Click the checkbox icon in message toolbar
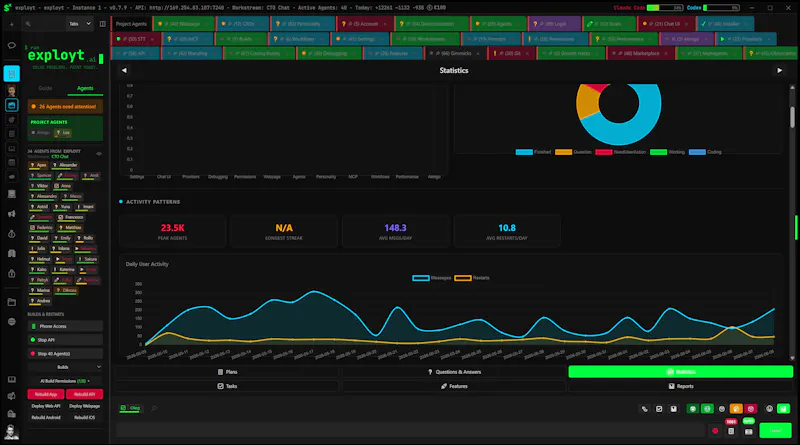Screen dimensions: 800x445 [659, 409]
